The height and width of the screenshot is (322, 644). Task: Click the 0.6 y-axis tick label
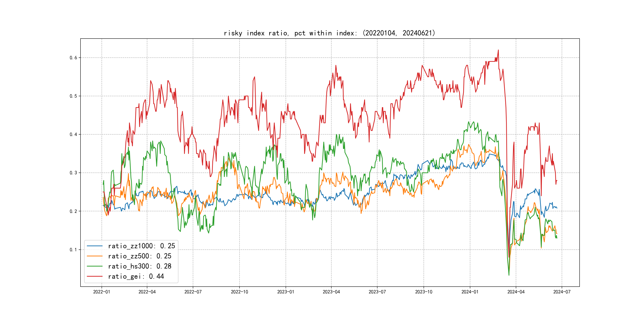(x=73, y=58)
